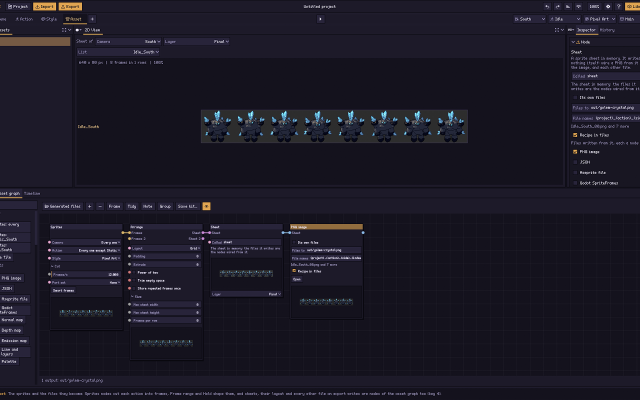Click the maximize panel icon in the Assets panel header
Image resolution: width=640 pixels, height=400 pixels.
pyautogui.click(x=64, y=30)
